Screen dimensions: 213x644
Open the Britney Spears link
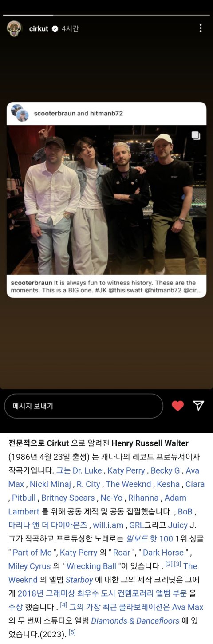click(x=68, y=498)
